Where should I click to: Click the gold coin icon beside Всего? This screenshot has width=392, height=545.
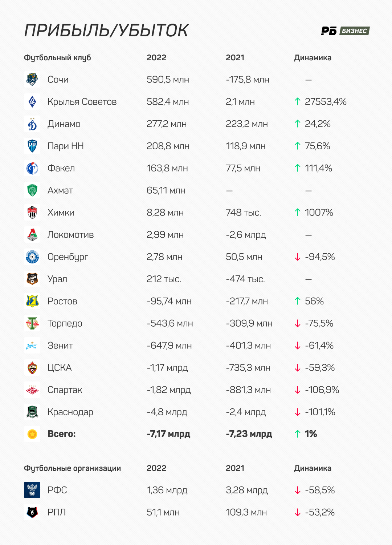(x=32, y=434)
